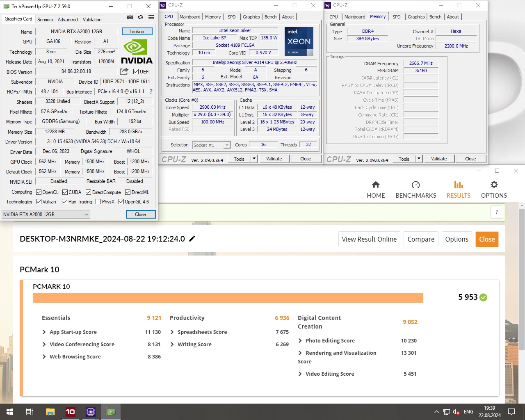
Task: Click GPU-Z screenshot camera icon
Action: 130,17
